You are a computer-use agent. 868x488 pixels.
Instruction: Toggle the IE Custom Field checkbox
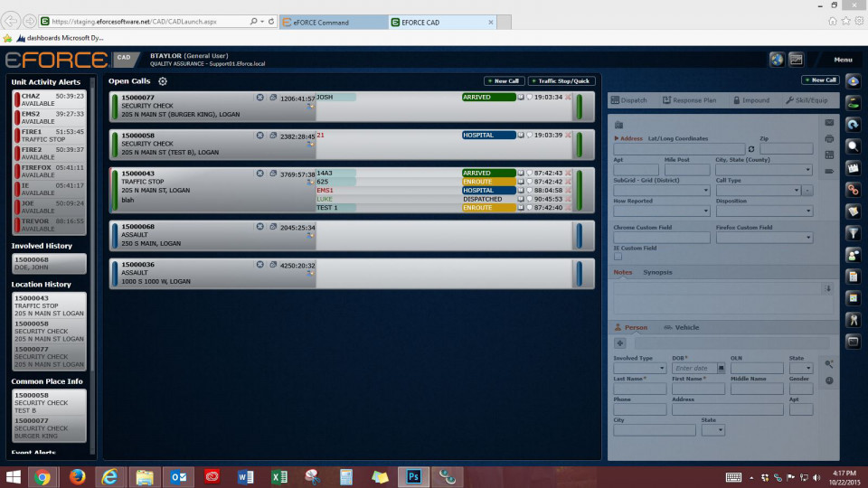(618, 257)
